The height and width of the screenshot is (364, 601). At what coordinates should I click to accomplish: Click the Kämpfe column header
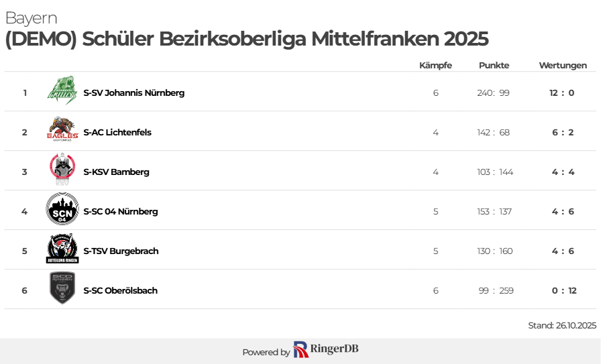click(435, 65)
